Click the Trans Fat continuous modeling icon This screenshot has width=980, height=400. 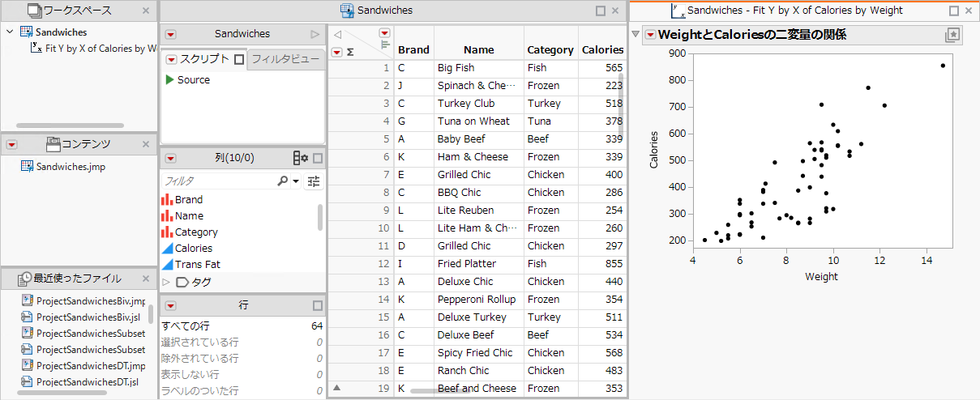(x=167, y=264)
